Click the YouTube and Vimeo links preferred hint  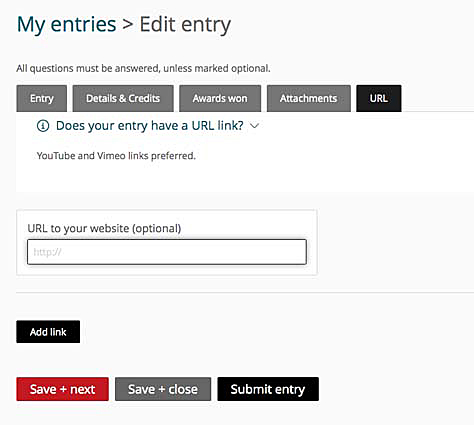tap(116, 156)
